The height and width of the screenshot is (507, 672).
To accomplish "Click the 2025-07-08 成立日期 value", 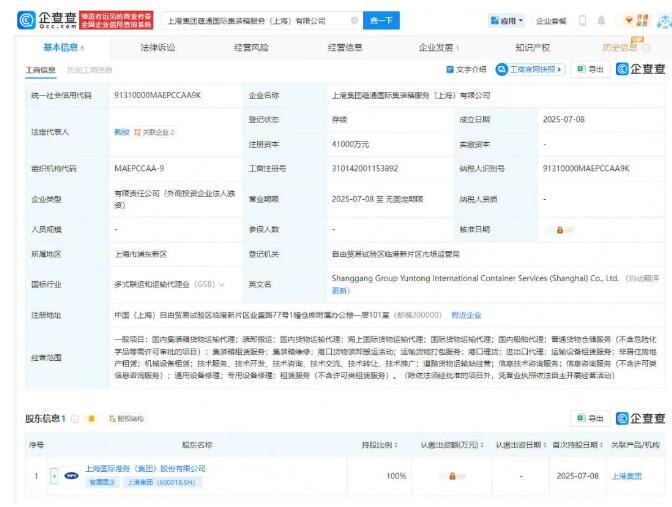I will [x=564, y=120].
